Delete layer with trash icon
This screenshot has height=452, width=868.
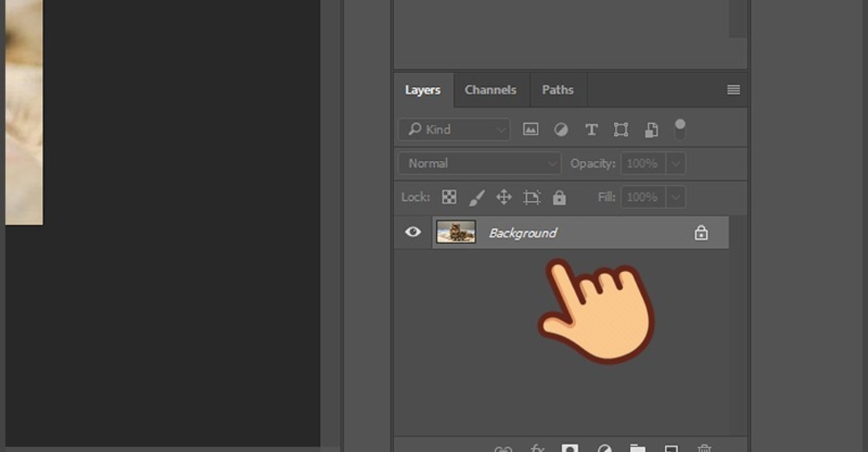[704, 449]
